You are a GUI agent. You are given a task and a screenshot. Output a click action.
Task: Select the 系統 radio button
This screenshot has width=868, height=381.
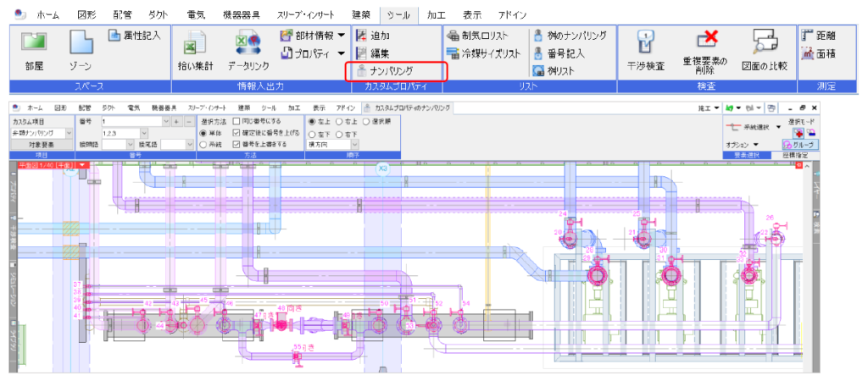click(203, 144)
